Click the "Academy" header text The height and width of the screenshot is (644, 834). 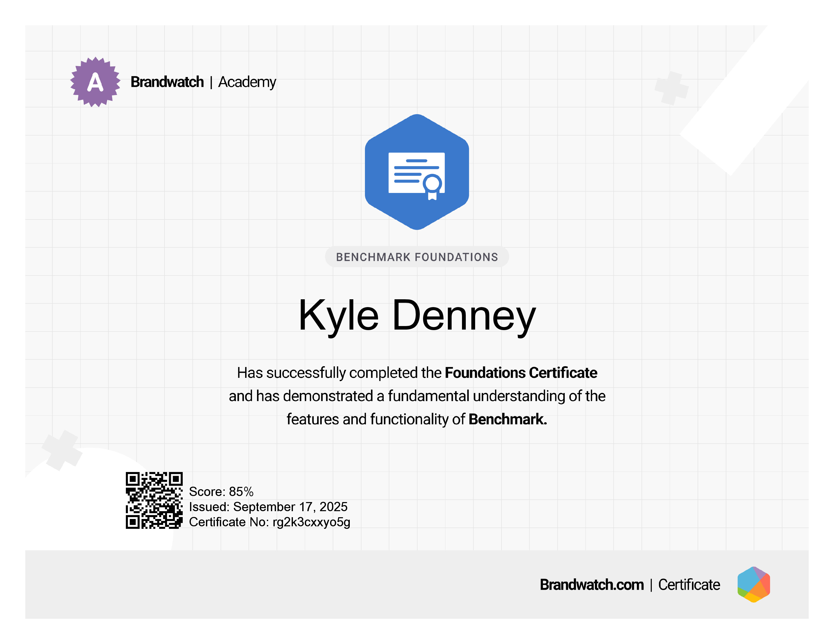tap(247, 82)
